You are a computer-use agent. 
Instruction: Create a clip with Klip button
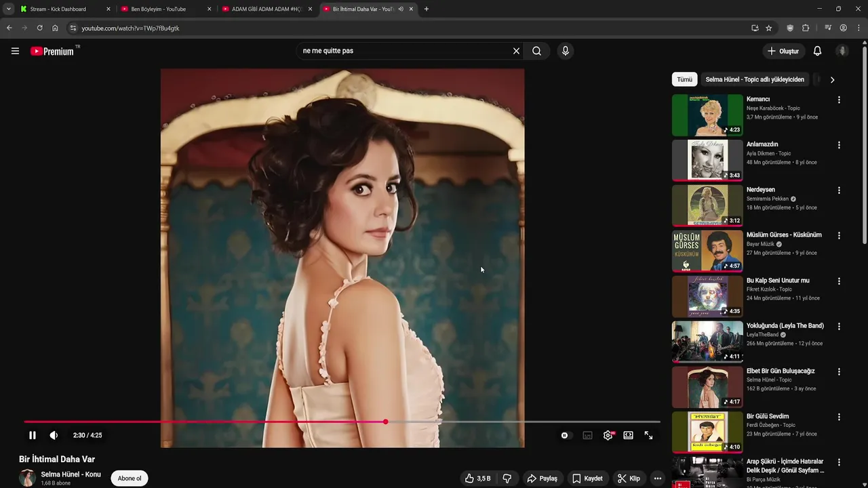[629, 479]
